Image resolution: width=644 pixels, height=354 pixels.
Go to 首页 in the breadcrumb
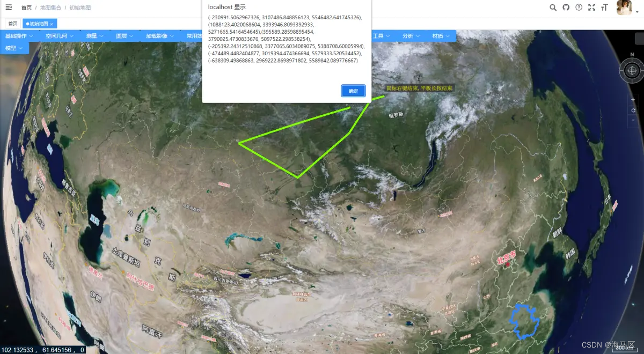(x=26, y=8)
